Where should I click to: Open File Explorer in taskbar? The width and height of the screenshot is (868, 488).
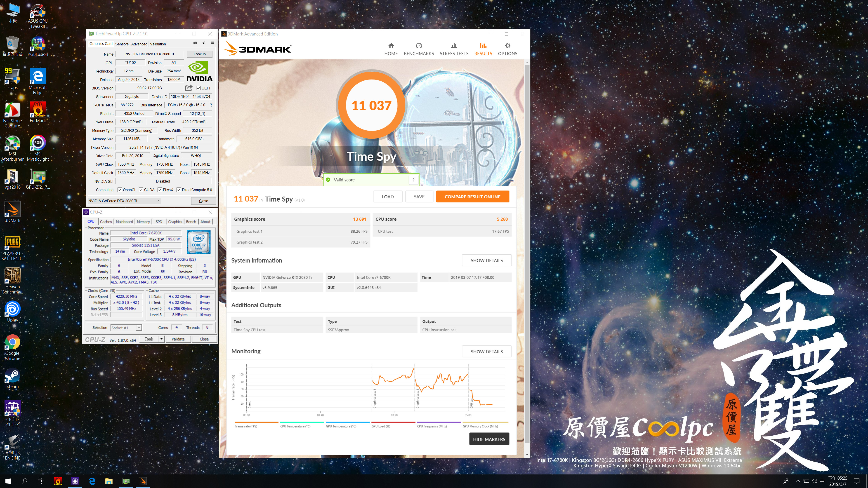108,481
